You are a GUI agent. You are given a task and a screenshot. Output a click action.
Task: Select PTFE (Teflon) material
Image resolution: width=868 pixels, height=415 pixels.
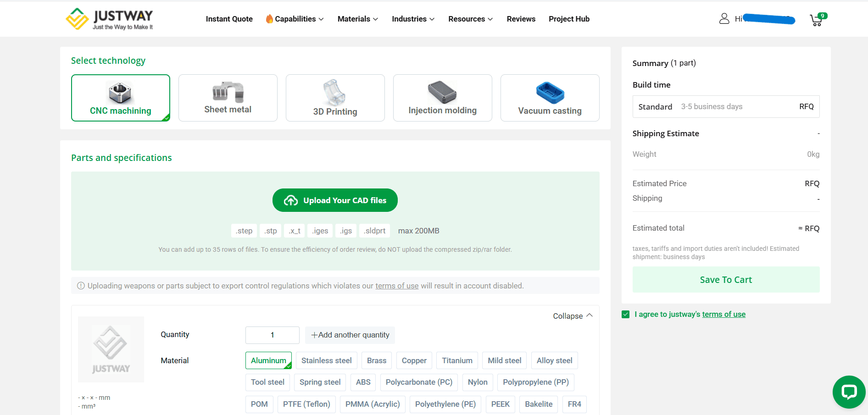point(306,404)
